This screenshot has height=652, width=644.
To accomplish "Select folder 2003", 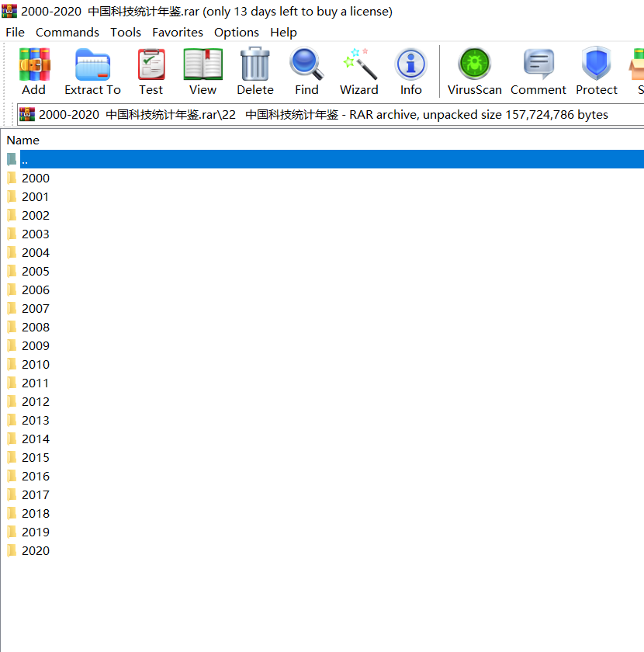I will (36, 234).
